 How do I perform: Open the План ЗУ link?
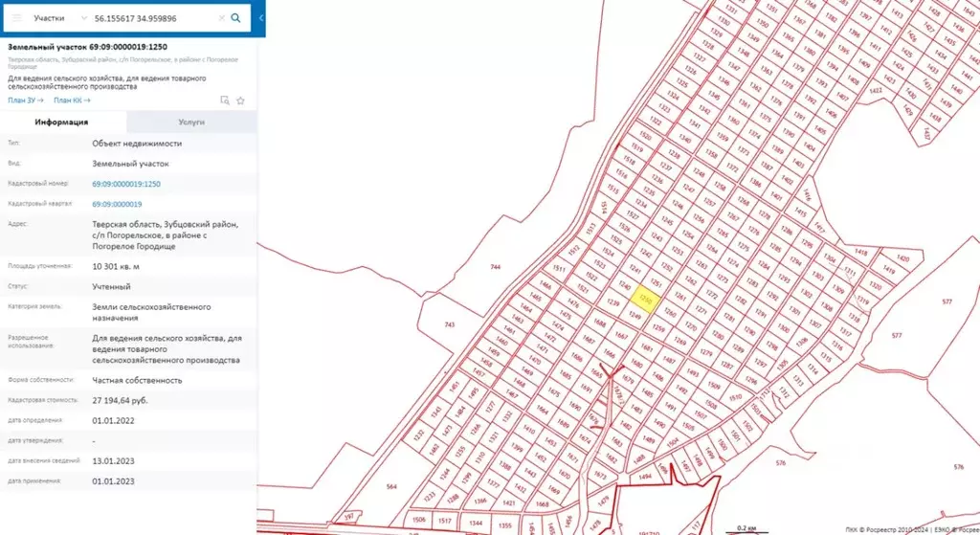[x=26, y=100]
